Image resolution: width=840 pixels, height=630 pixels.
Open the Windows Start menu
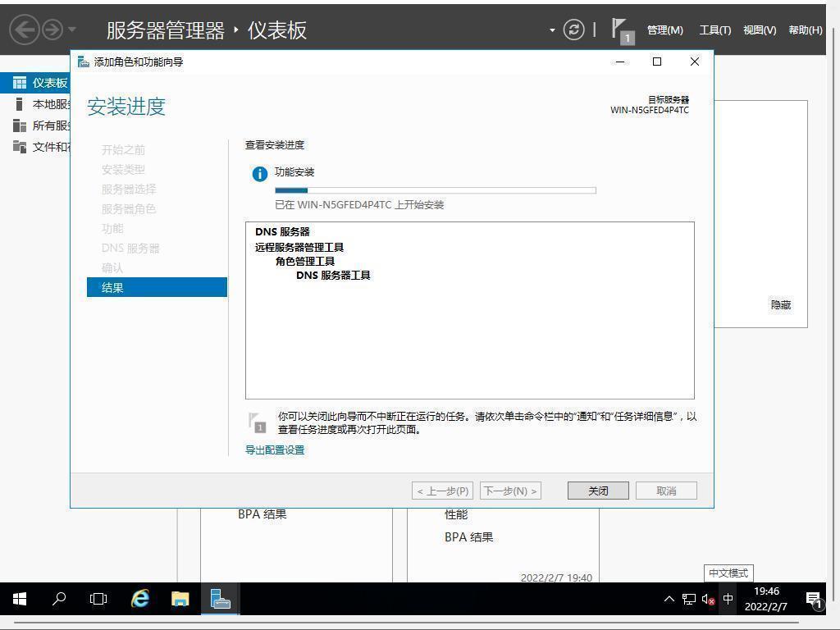(20, 599)
